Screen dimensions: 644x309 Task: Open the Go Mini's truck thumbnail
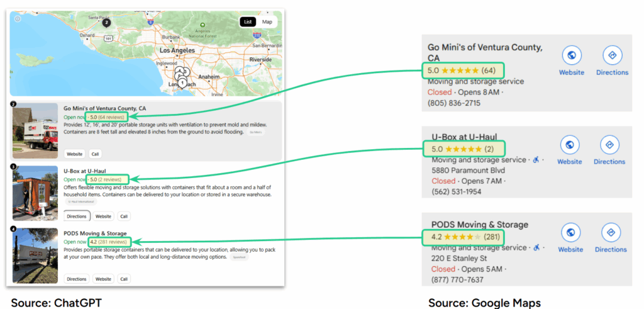pos(35,131)
